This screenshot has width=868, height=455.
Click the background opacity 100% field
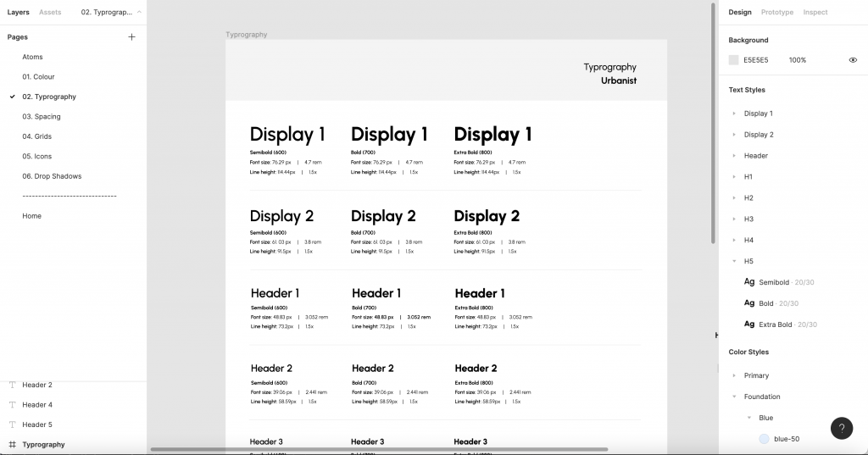coord(798,60)
